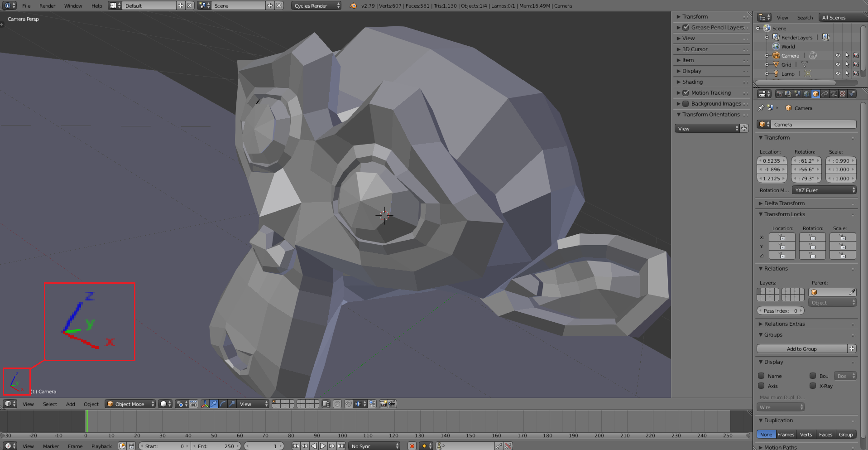Disable the Motion Tracking checkbox

click(686, 92)
